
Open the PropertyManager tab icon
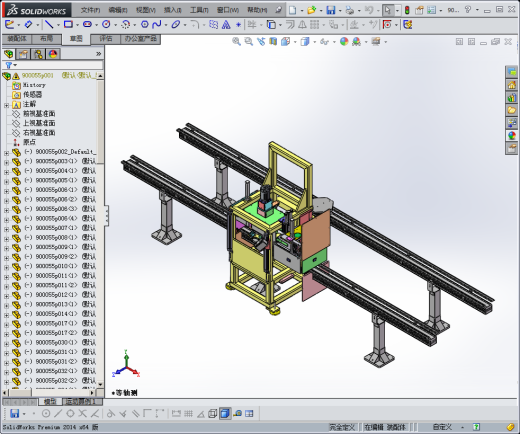23,54
